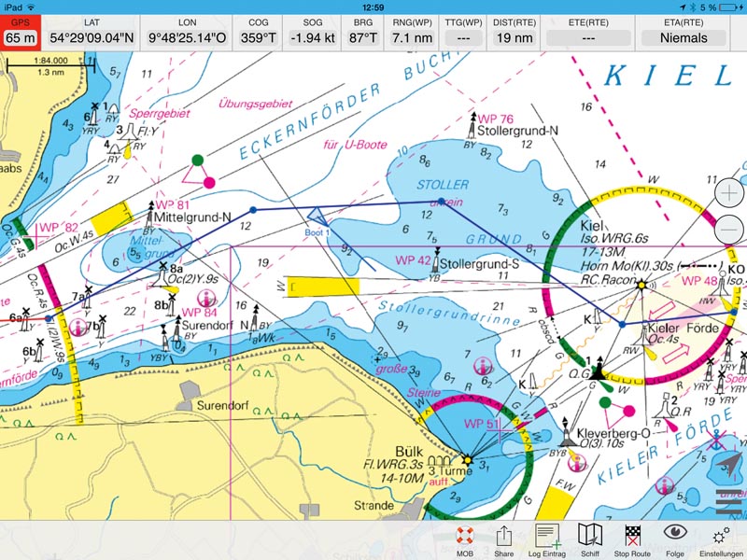
Task: Open the DIST(RTE) distance readout
Action: pyautogui.click(x=514, y=31)
